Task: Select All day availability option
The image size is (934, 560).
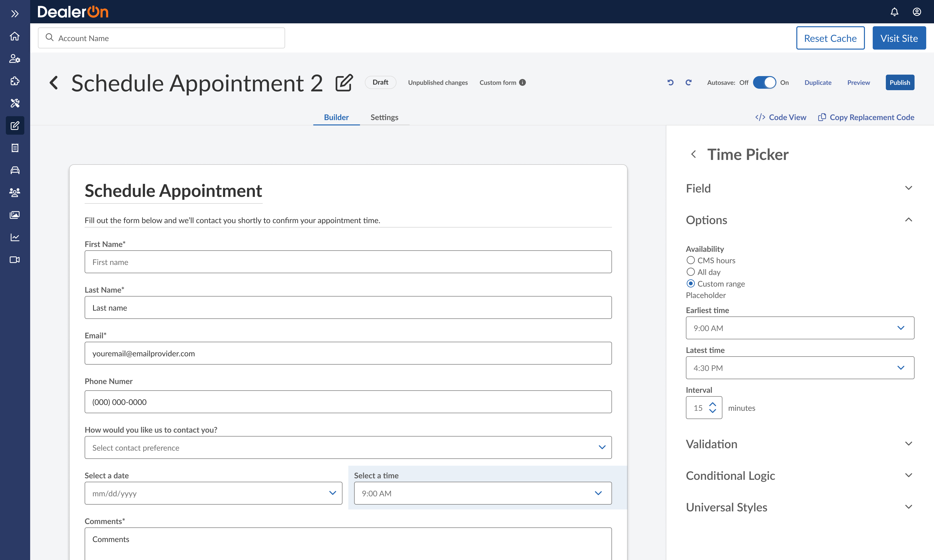Action: coord(691,272)
